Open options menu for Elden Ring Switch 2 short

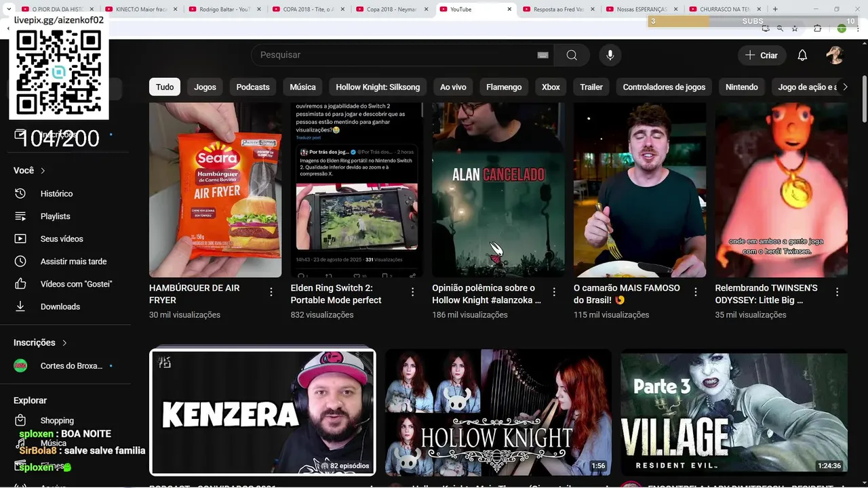pyautogui.click(x=412, y=292)
